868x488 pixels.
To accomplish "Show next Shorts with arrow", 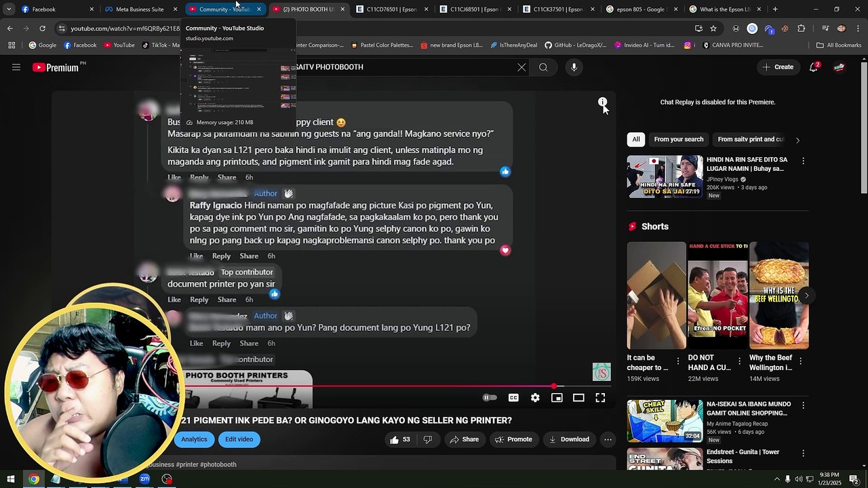I will point(806,296).
